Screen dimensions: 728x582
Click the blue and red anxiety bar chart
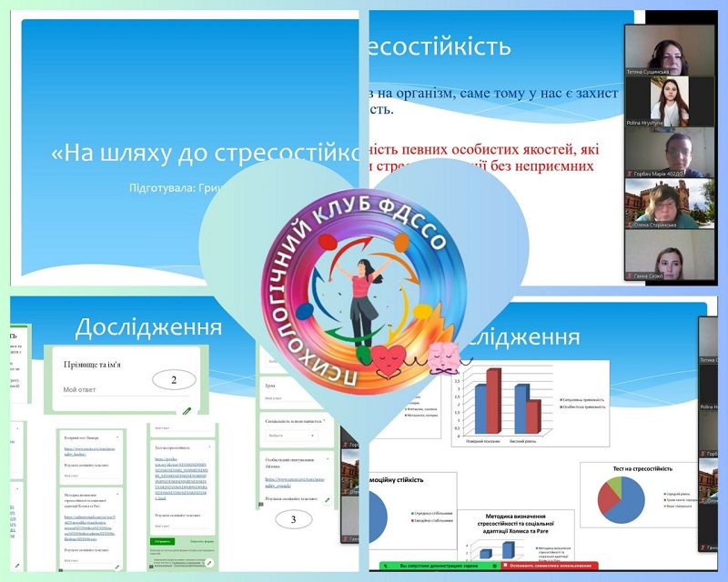531,403
